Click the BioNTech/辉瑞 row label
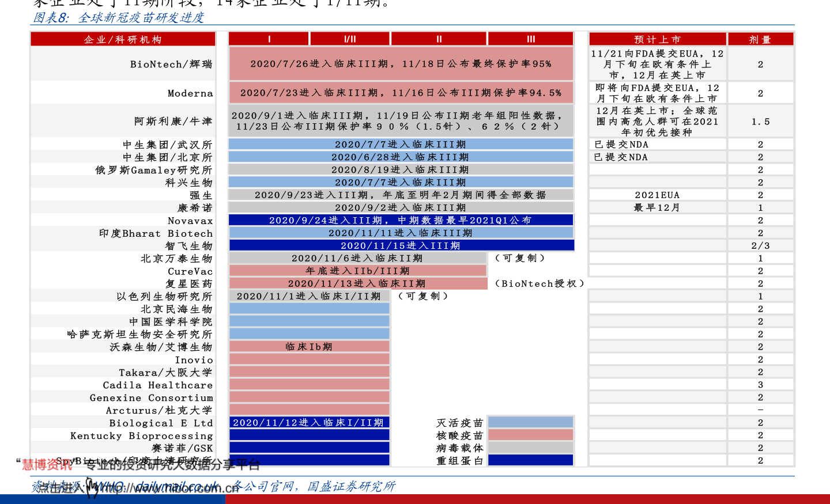 click(171, 64)
